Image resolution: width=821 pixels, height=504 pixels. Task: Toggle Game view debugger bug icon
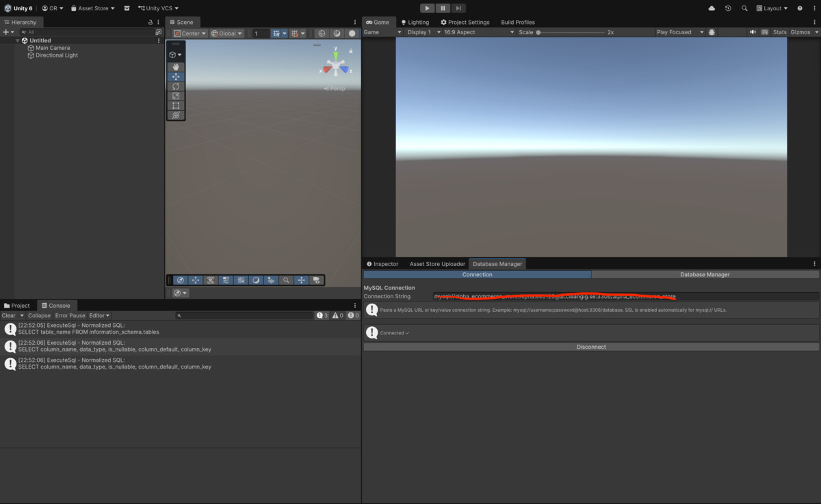coord(712,32)
